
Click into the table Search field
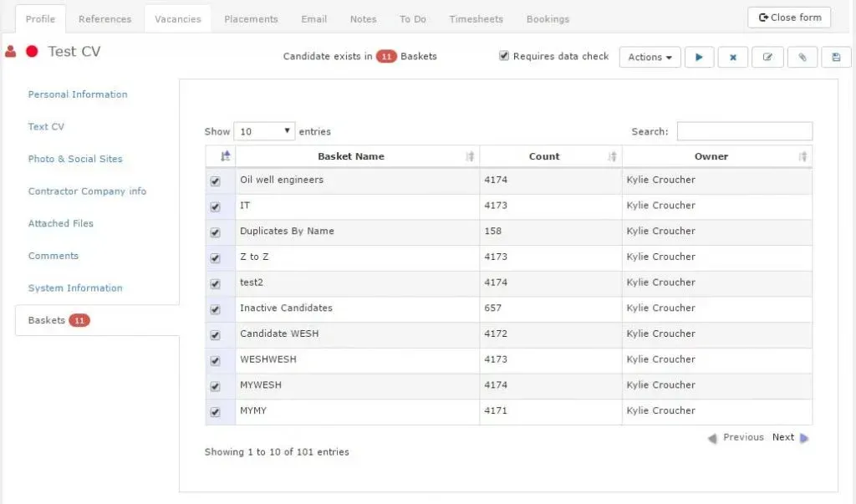[745, 131]
